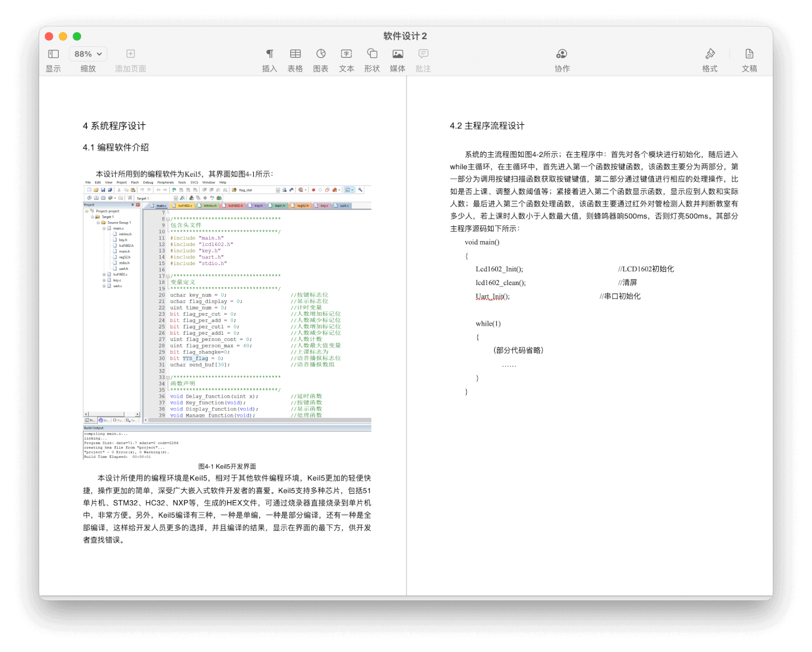
Task: Toggle the Format (格式) inspector
Action: point(710,53)
